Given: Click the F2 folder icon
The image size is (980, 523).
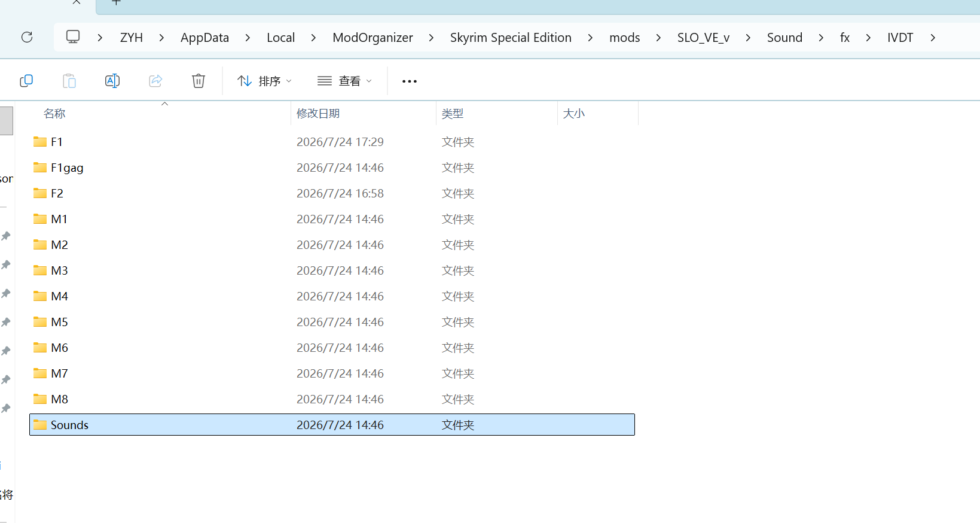Looking at the screenshot, I should coord(40,193).
